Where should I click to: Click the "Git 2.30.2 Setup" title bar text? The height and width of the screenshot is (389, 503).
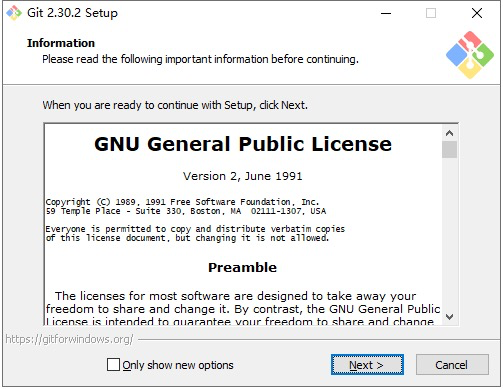72,13
